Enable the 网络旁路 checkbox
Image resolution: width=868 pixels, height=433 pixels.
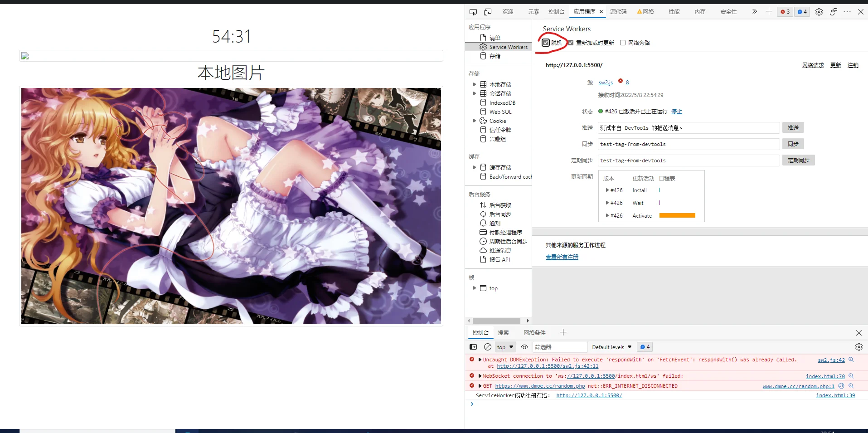point(623,43)
